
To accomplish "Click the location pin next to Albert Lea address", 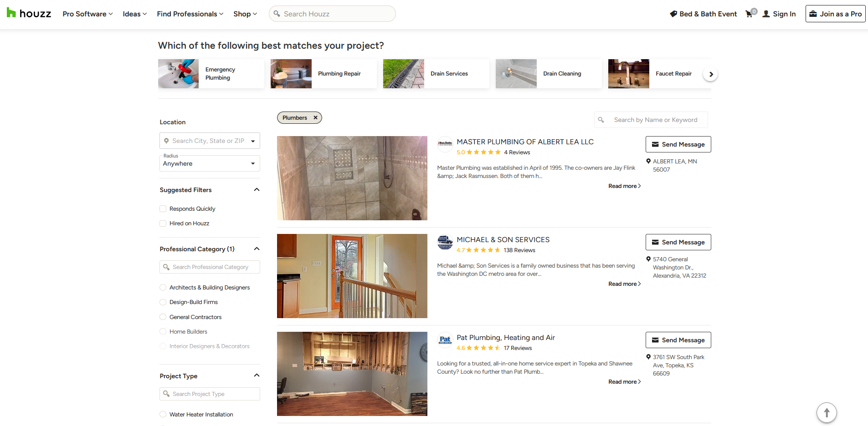I will coord(648,161).
